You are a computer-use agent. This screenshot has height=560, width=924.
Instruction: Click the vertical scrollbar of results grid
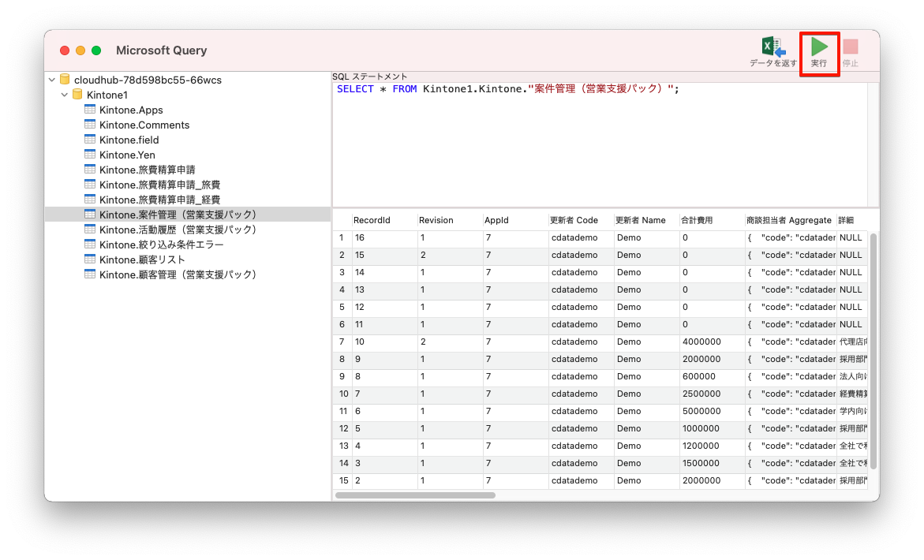873,351
